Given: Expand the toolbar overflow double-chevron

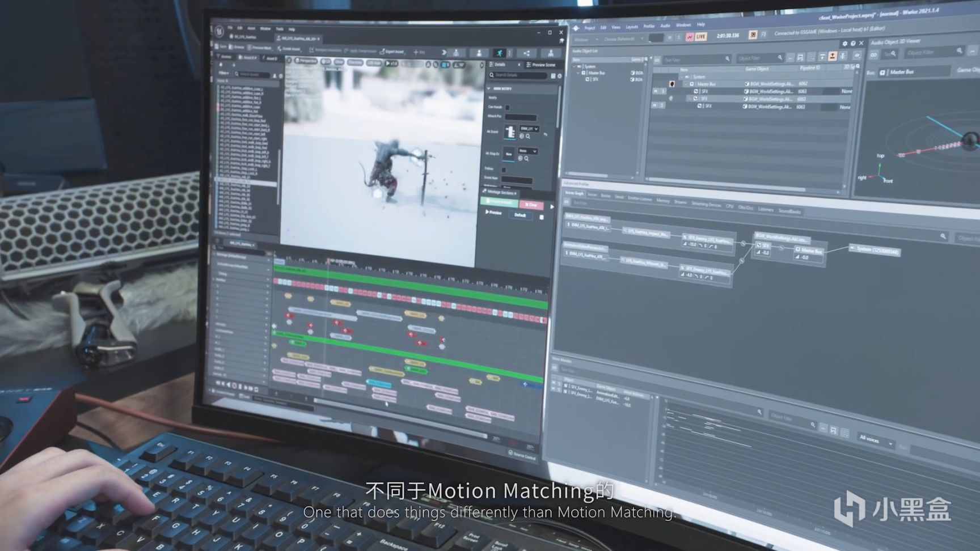Looking at the screenshot, I should point(444,52).
